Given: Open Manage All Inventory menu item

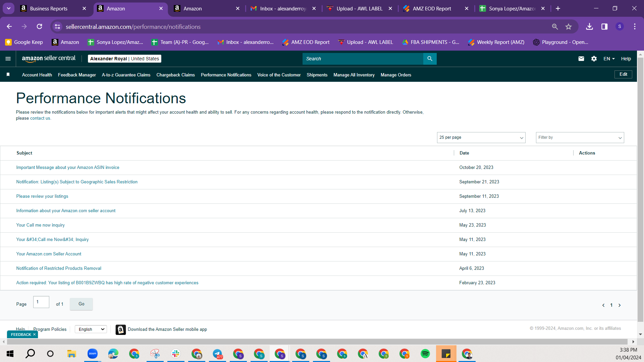Looking at the screenshot, I should click(354, 75).
